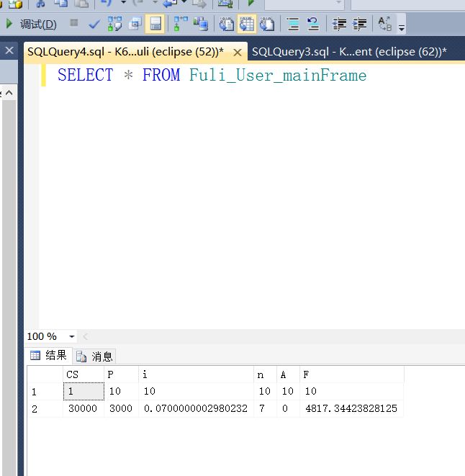Select the CS column header
The image size is (465, 476).
click(83, 374)
